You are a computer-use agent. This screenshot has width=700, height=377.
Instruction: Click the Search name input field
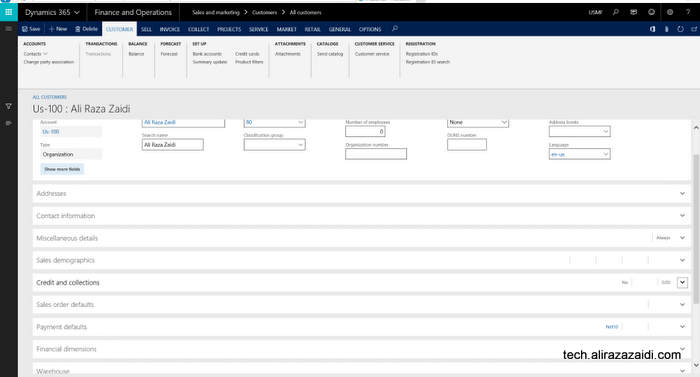point(172,145)
